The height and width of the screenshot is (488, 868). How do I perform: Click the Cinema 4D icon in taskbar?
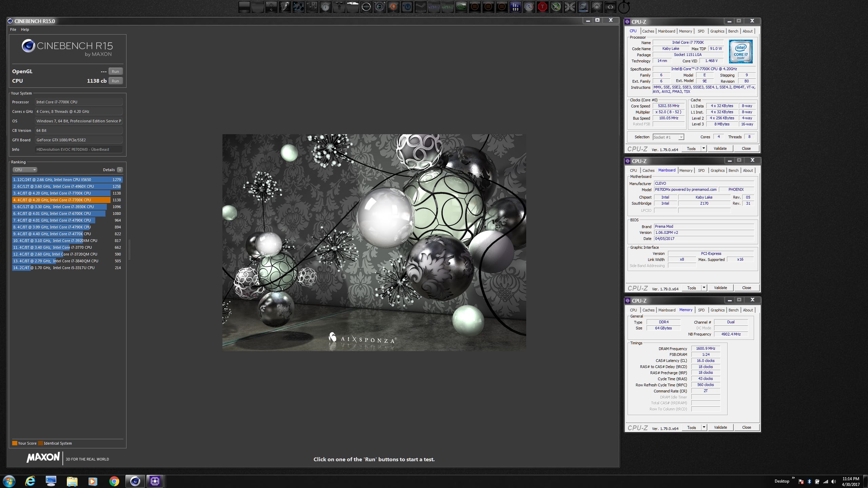coord(135,481)
